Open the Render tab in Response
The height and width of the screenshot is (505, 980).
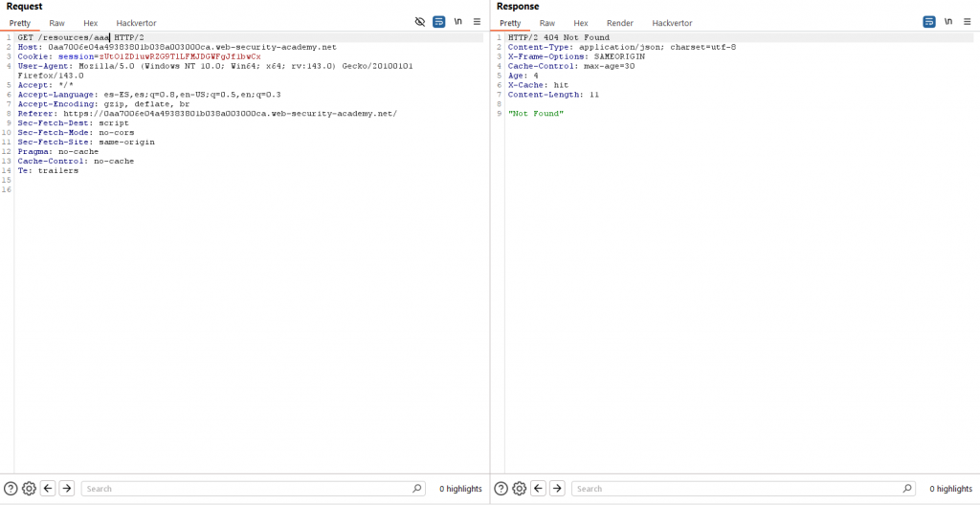point(619,23)
